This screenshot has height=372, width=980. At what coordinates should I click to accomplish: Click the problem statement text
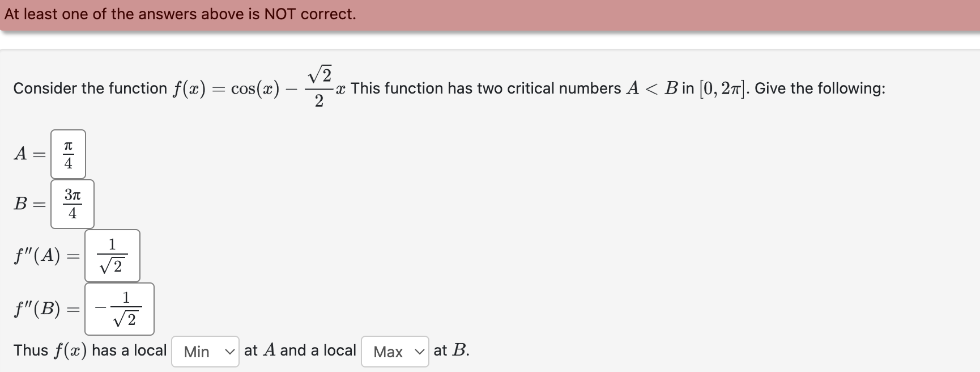coord(397,88)
